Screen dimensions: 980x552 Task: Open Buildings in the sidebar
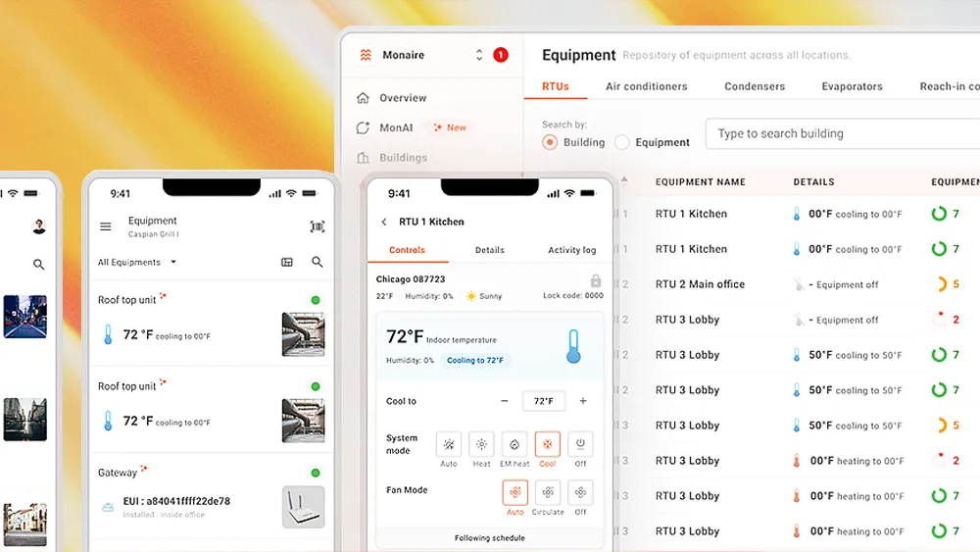[403, 158]
